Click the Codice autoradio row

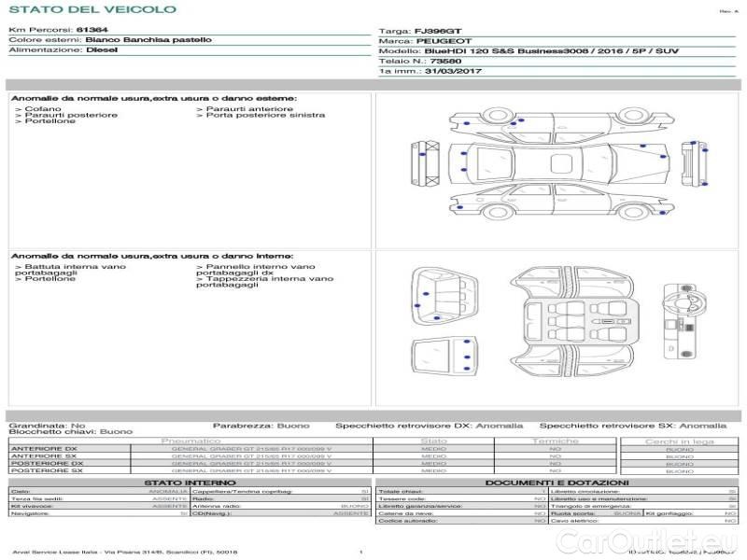coord(462,521)
